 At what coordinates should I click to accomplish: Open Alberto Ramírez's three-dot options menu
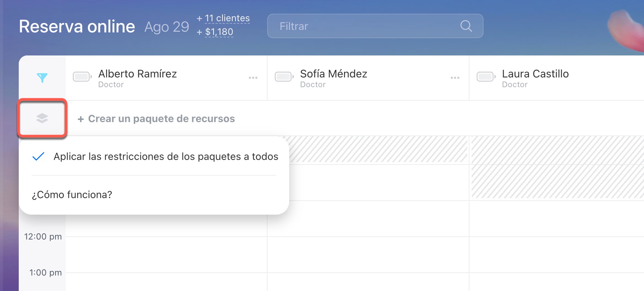click(253, 78)
